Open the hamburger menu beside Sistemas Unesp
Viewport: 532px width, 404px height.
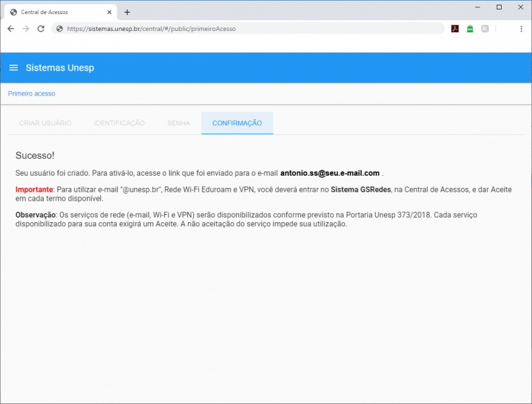(x=13, y=68)
